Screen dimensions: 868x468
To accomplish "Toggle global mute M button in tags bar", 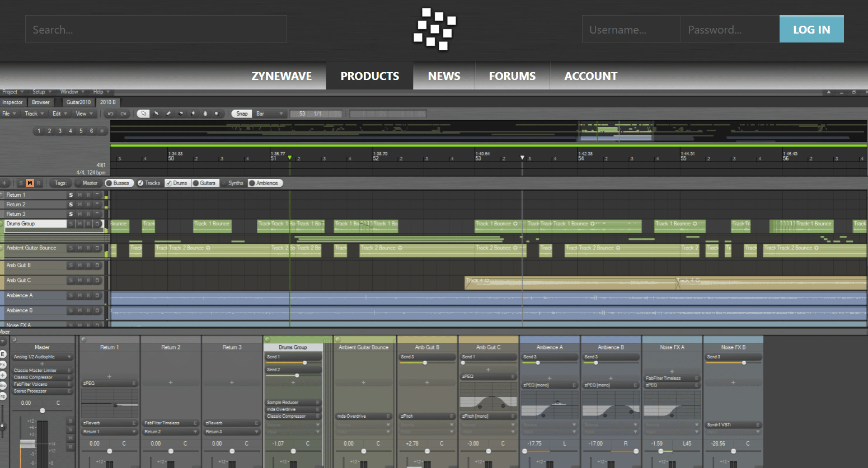I will point(30,183).
